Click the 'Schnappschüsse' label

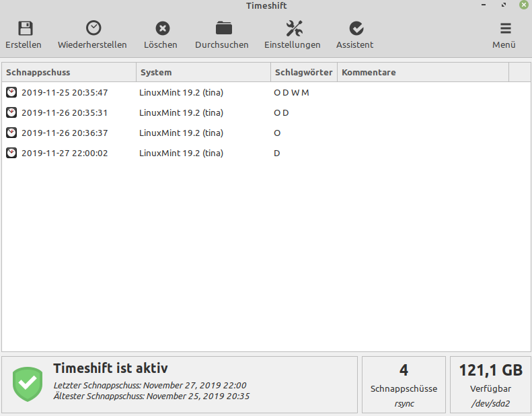click(404, 388)
